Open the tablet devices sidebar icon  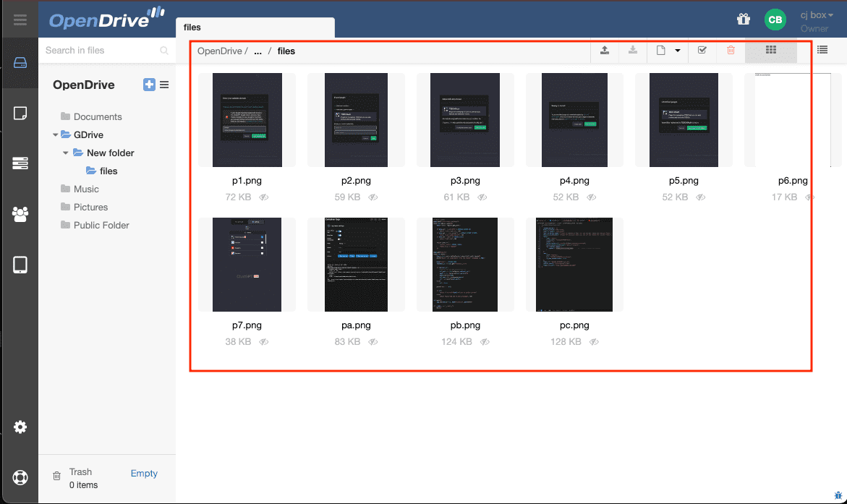click(x=20, y=265)
